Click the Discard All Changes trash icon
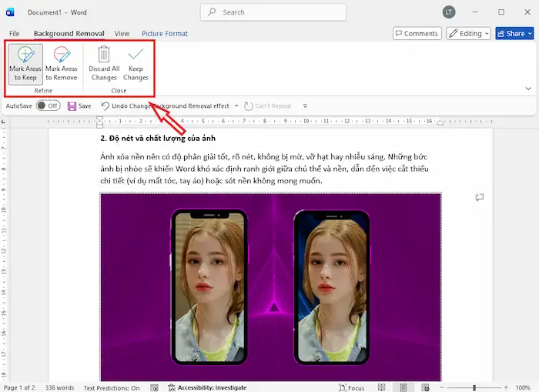Viewport: 539px width, 392px height. point(104,55)
